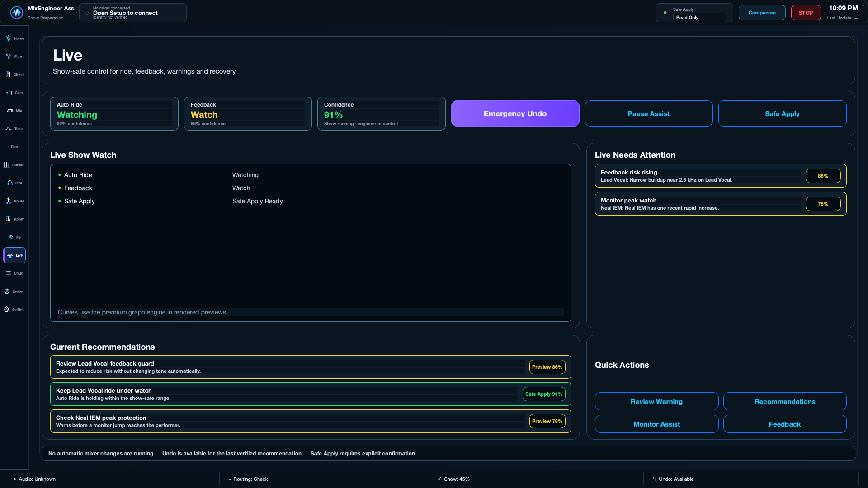Image resolution: width=868 pixels, height=488 pixels.
Task: Open the Tone section in sidebar
Action: click(x=14, y=129)
